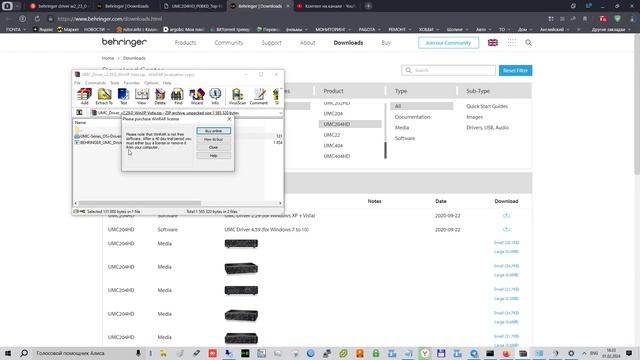The width and height of the screenshot is (640, 360).
Task: Expand the РАБОТА bookmarks folder
Action: pos(369,29)
